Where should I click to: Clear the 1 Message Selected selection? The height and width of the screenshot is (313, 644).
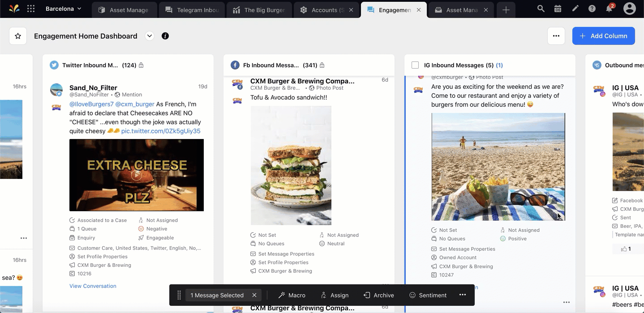coord(254,295)
